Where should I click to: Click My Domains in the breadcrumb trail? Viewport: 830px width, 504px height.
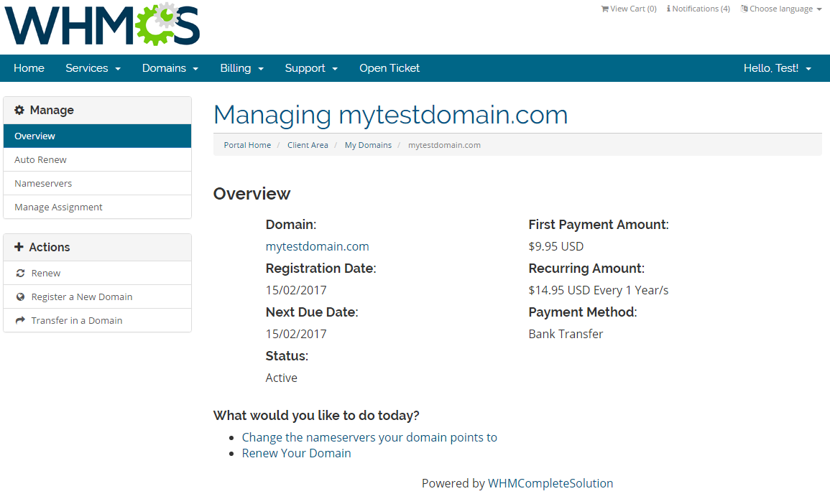click(x=368, y=144)
